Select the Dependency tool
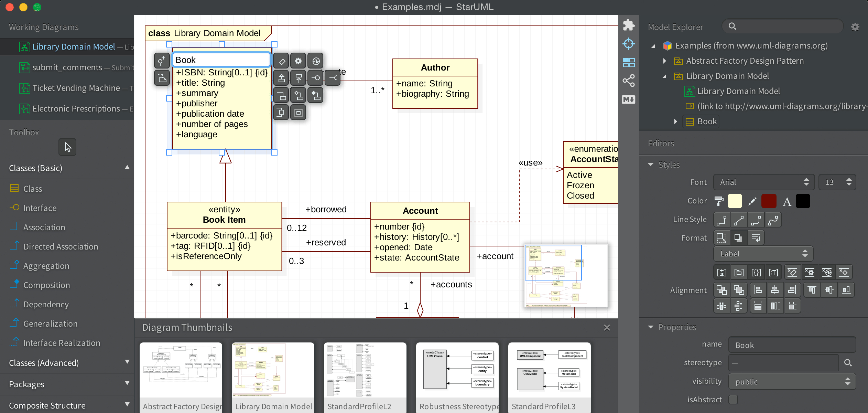 [x=45, y=304]
